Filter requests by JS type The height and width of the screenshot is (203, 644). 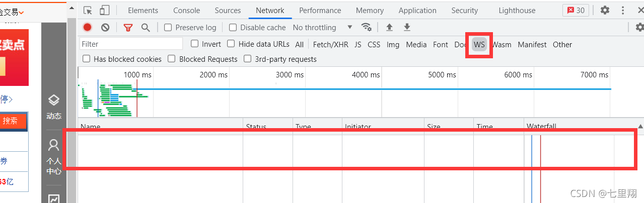tap(357, 45)
